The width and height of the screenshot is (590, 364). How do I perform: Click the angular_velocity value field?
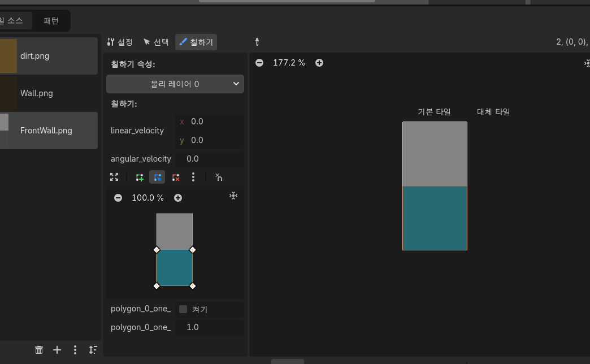(x=210, y=159)
